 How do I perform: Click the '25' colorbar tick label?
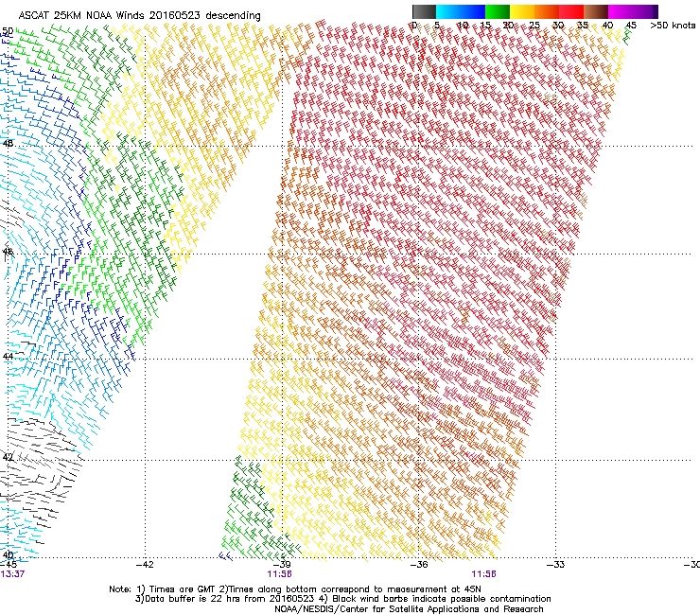click(534, 26)
